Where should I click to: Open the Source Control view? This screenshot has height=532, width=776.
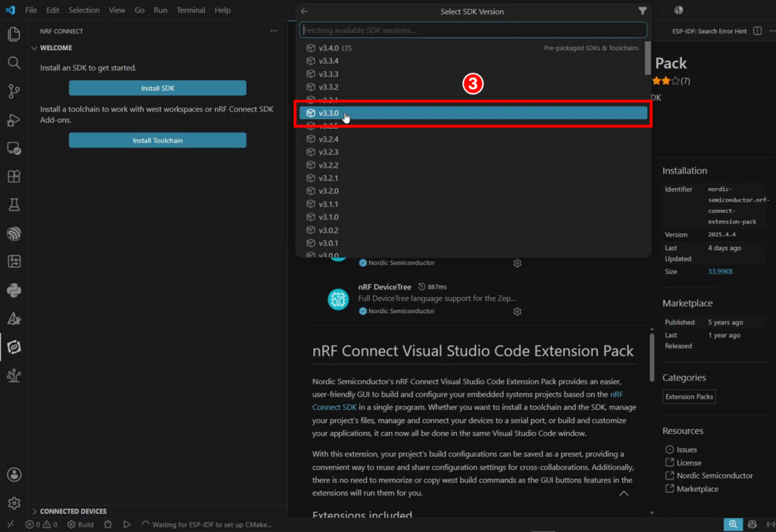pos(14,91)
